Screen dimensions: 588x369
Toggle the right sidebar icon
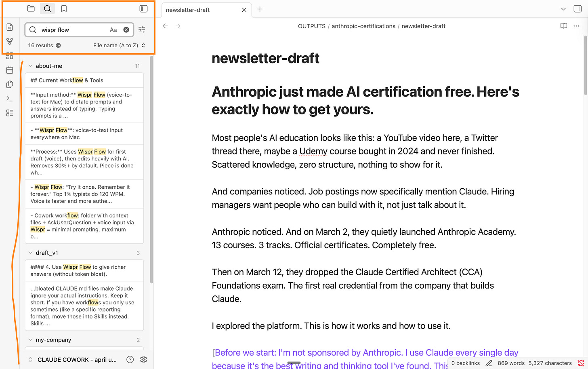[577, 9]
